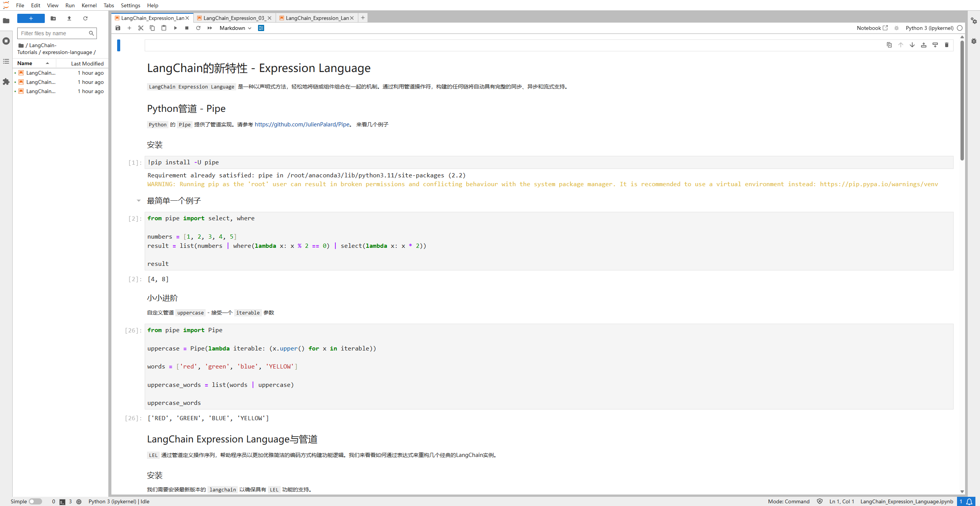Open the Notebook in a new window link
The height and width of the screenshot is (506, 980).
click(x=872, y=28)
